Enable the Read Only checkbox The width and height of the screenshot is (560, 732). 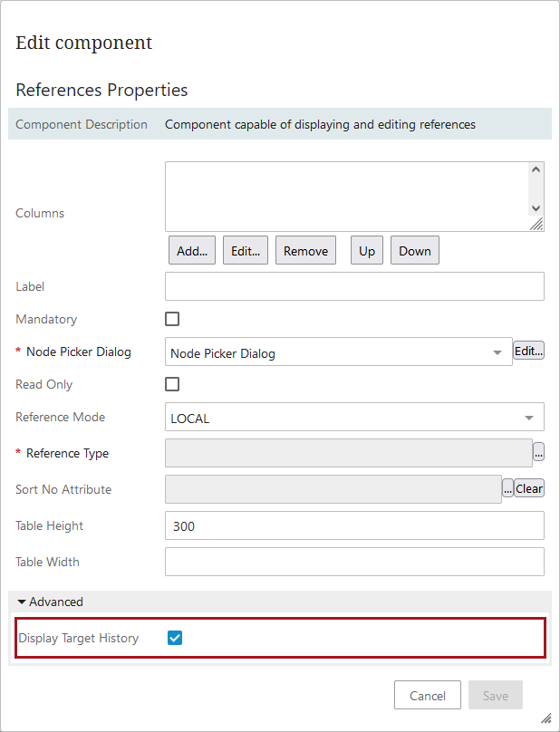(172, 384)
